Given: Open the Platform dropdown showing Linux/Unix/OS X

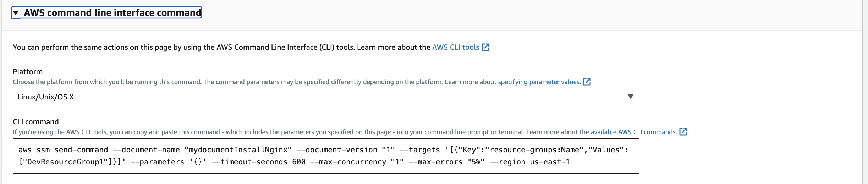Looking at the screenshot, I should 319,97.
